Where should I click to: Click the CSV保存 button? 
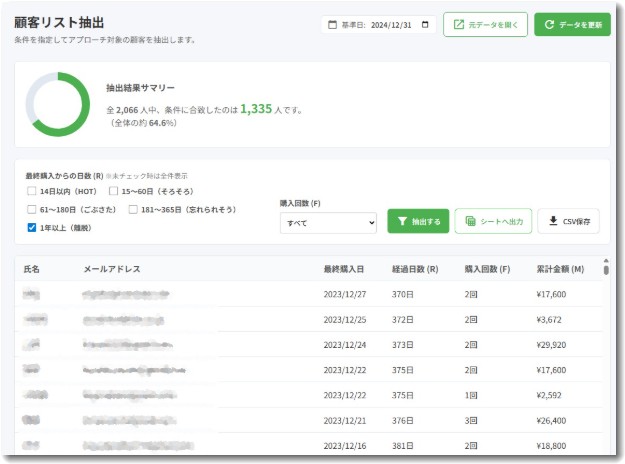(x=568, y=221)
